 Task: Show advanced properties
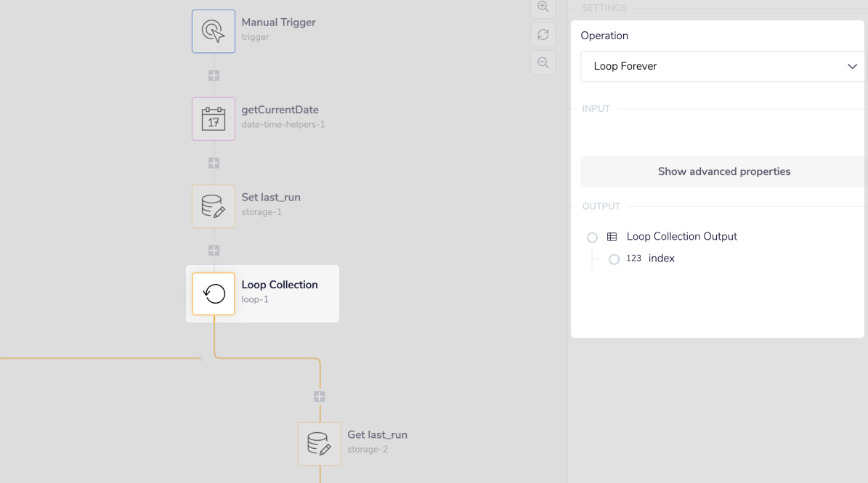pyautogui.click(x=723, y=172)
